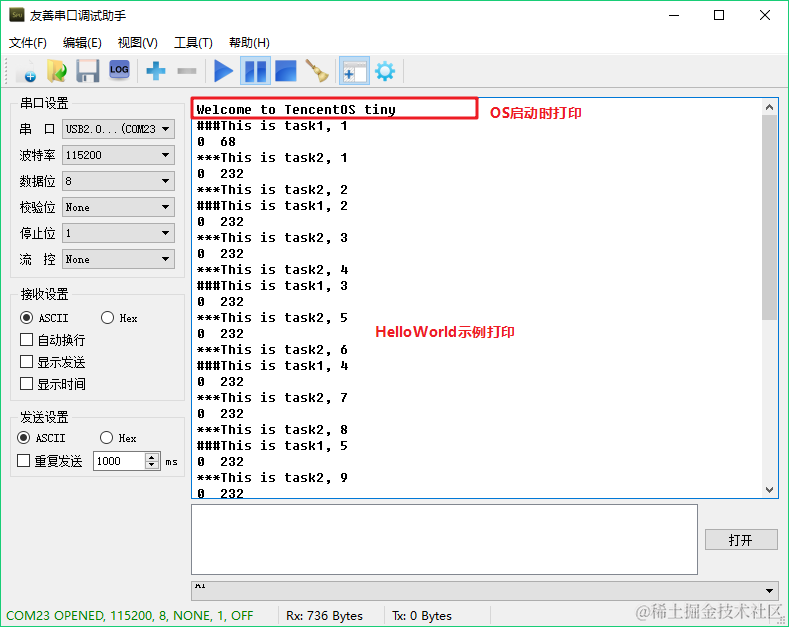Click the repeat interval 1000 ms field
789x627 pixels.
pos(120,461)
